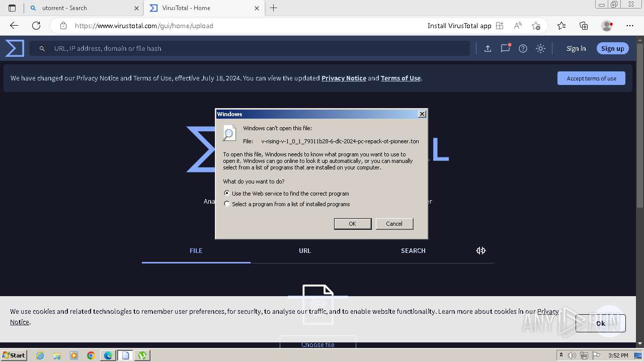
Task: Open Internet Explorer from taskbar
Action: (40, 355)
